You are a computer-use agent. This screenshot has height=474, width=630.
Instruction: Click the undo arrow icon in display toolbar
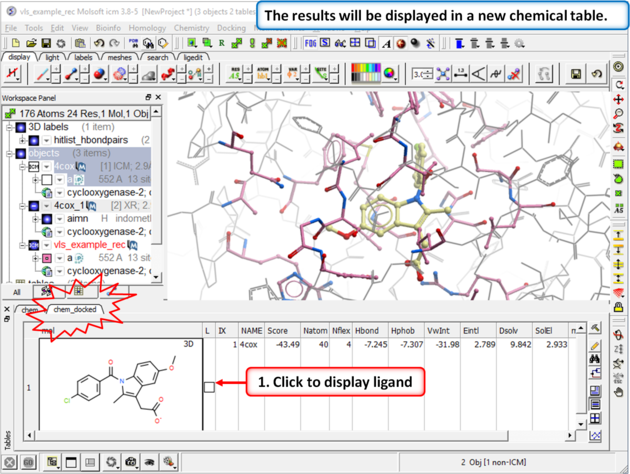coord(596,75)
